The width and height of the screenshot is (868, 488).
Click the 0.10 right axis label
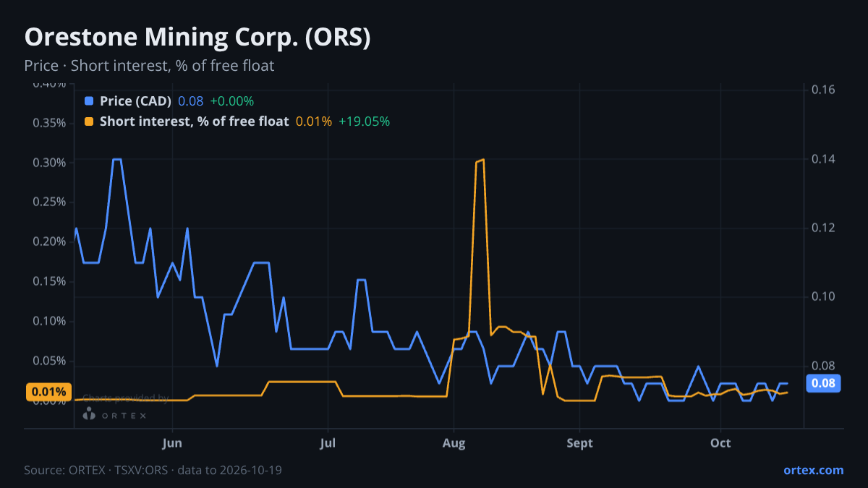823,296
